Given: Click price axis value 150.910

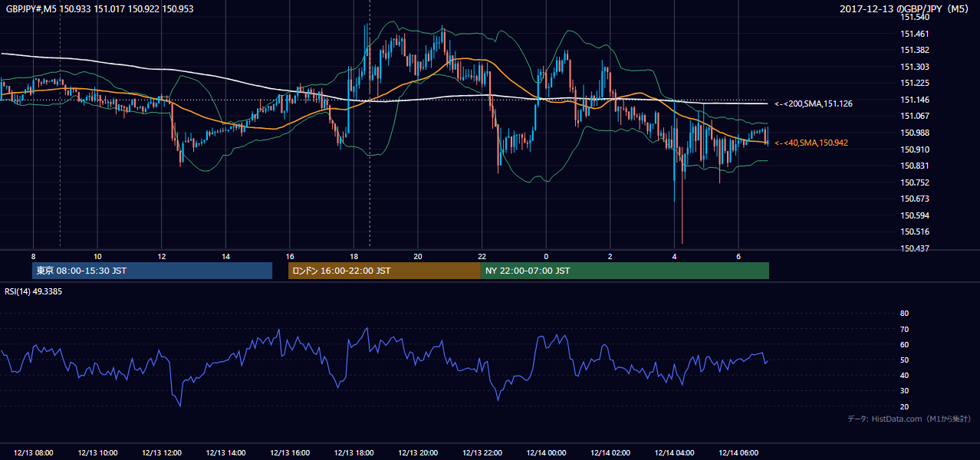Looking at the screenshot, I should 915,149.
